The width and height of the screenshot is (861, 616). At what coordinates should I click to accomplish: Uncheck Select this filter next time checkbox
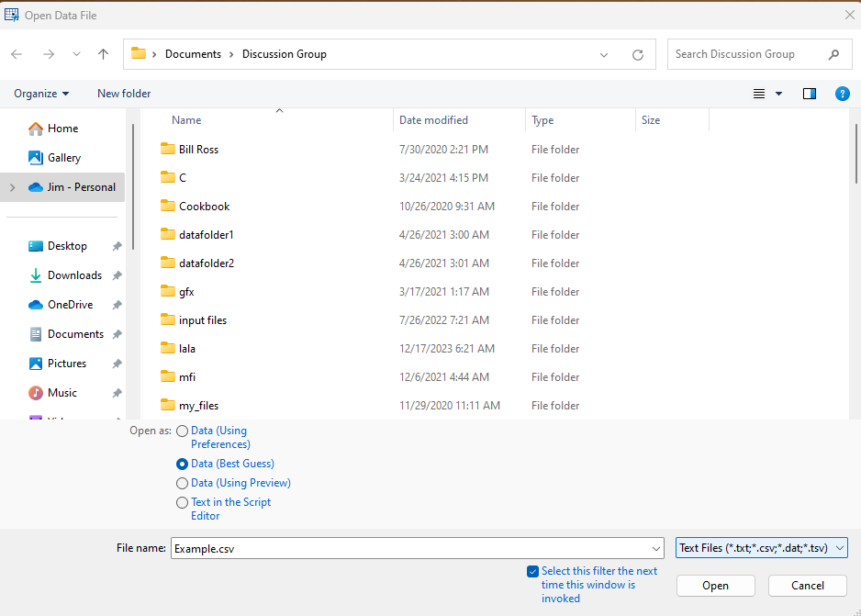coord(532,572)
